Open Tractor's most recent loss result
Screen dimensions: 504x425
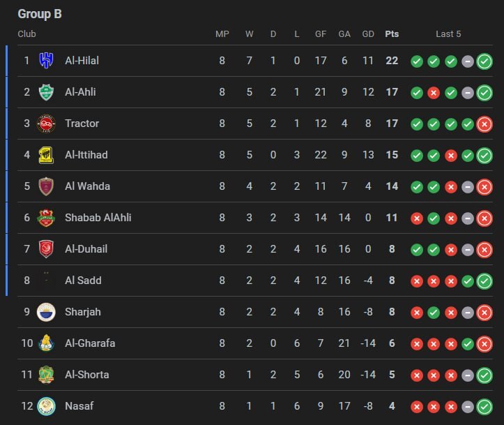(x=484, y=124)
